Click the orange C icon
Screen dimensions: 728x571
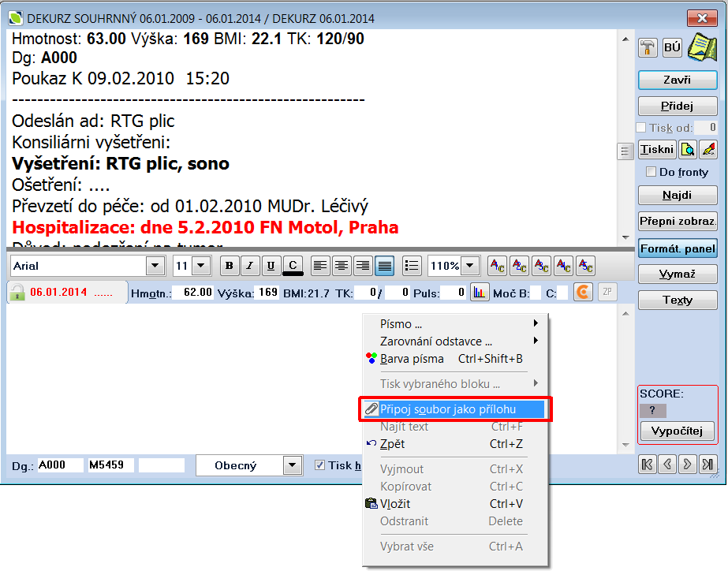tap(583, 292)
